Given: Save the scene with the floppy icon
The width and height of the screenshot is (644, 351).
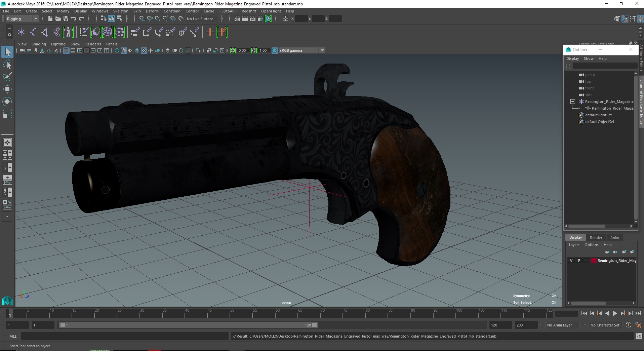Looking at the screenshot, I should 66,19.
